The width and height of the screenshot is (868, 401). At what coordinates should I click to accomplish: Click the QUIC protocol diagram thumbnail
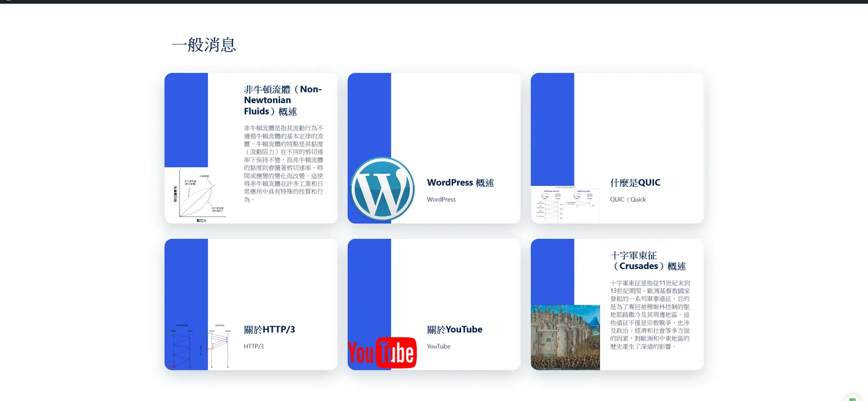[565, 204]
